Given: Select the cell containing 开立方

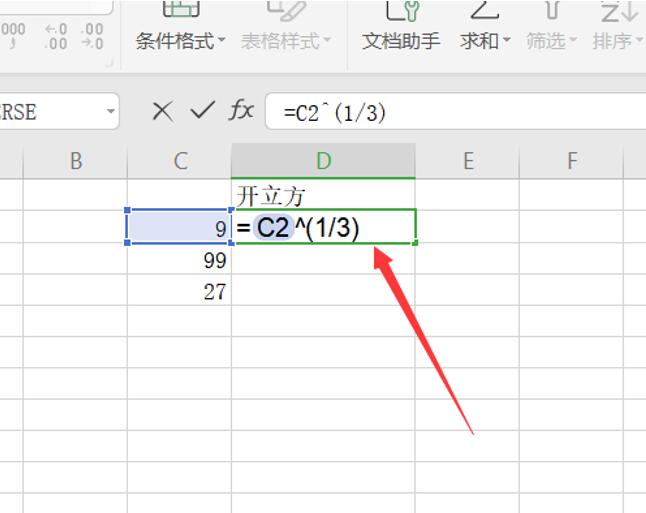Looking at the screenshot, I should pyautogui.click(x=323, y=195).
